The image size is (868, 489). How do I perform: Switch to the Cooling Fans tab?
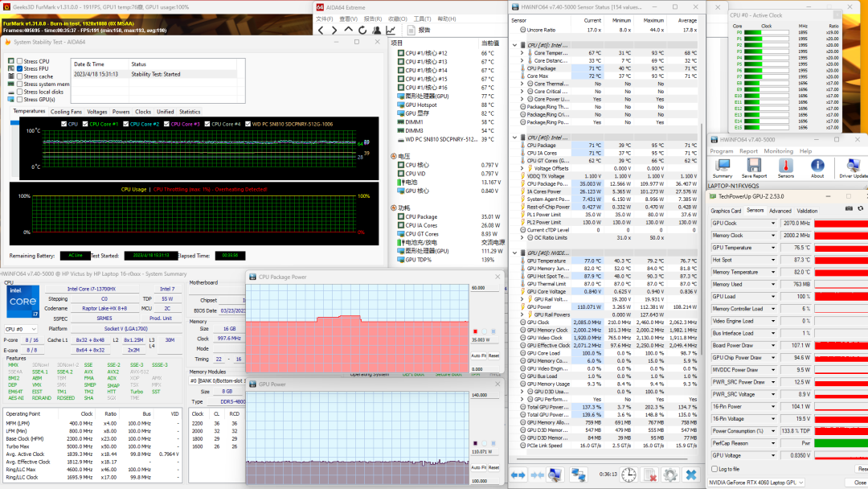coord(66,112)
